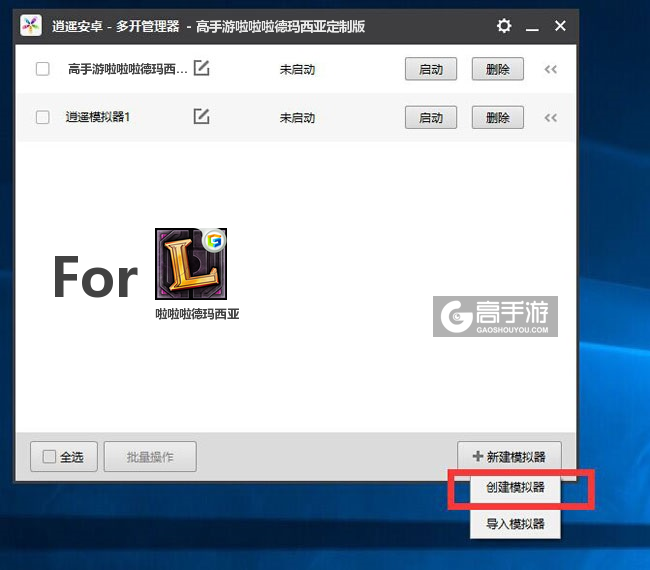Edit name of 逍遥模拟器1 emulator
Image resolution: width=650 pixels, height=570 pixels.
tap(201, 116)
